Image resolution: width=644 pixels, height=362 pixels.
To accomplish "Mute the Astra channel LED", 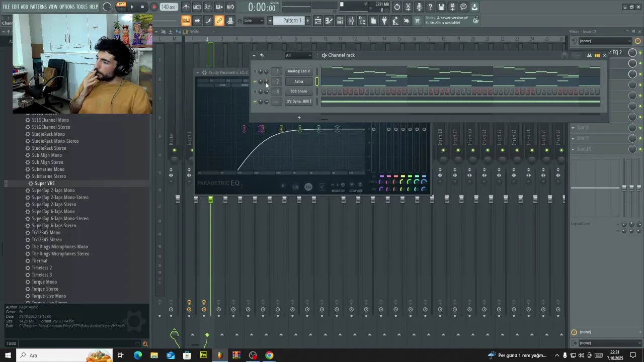I will [255, 81].
